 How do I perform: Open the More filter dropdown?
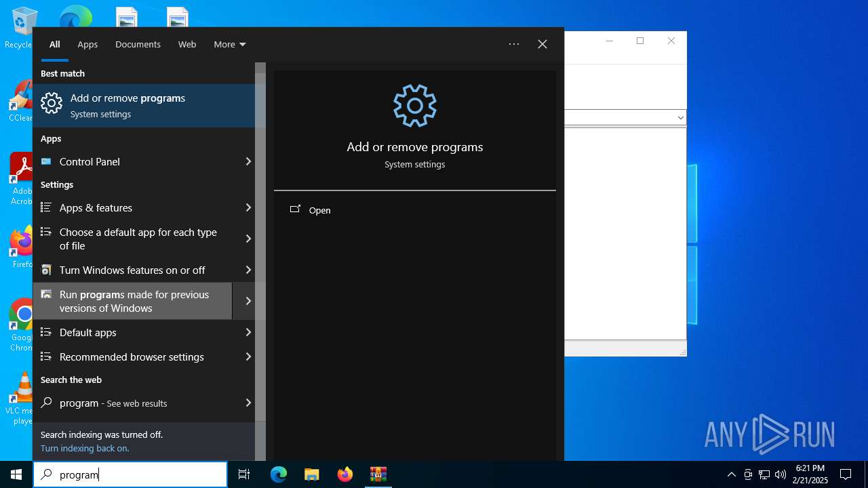point(230,44)
